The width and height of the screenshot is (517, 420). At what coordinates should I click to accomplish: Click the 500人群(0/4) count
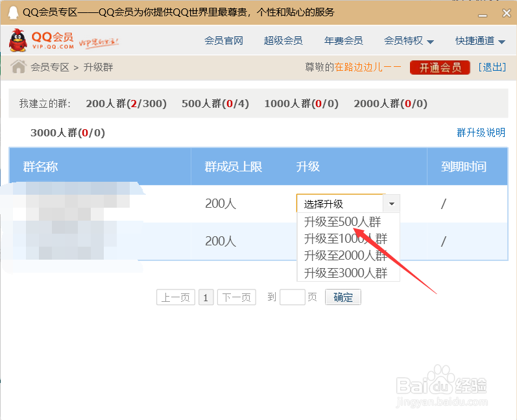[x=215, y=104]
